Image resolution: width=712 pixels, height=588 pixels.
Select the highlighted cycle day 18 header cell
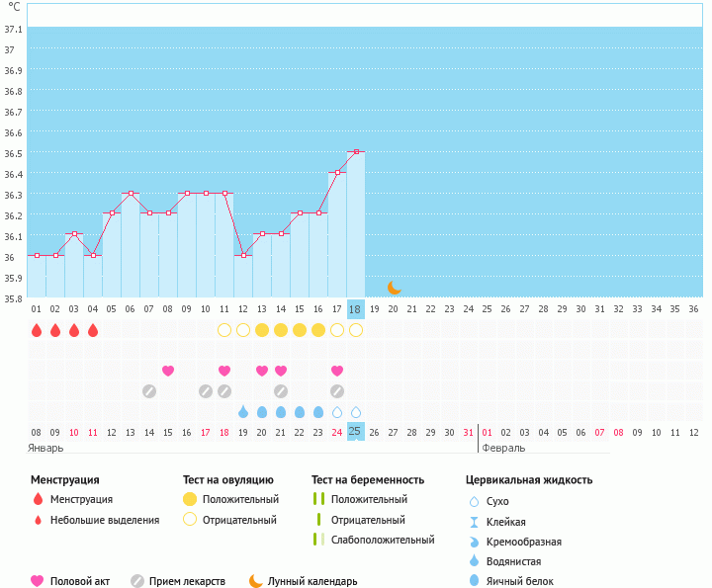click(x=356, y=308)
